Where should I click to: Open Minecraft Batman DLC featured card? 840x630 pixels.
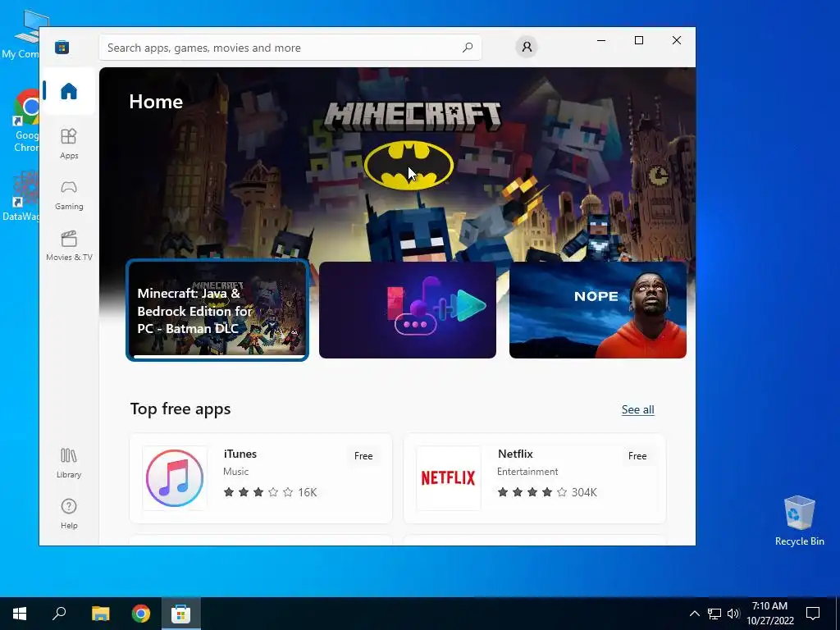click(x=217, y=310)
